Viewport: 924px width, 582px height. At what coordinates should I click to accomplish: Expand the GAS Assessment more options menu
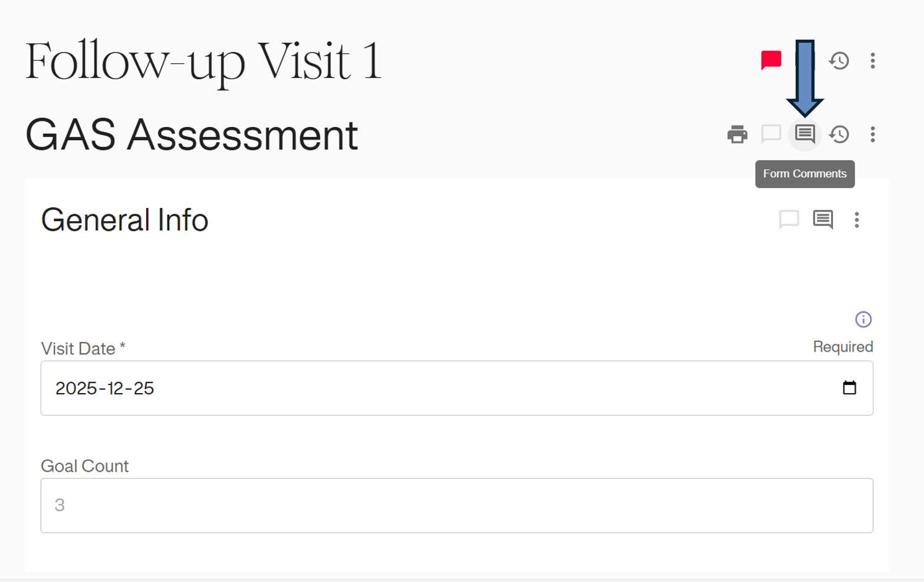[873, 134]
